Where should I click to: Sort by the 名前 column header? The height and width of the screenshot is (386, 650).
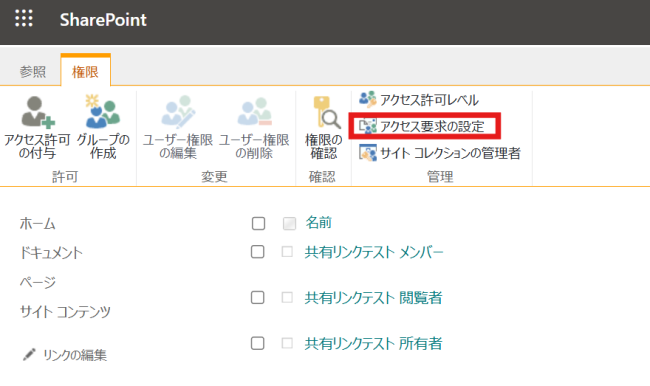318,223
